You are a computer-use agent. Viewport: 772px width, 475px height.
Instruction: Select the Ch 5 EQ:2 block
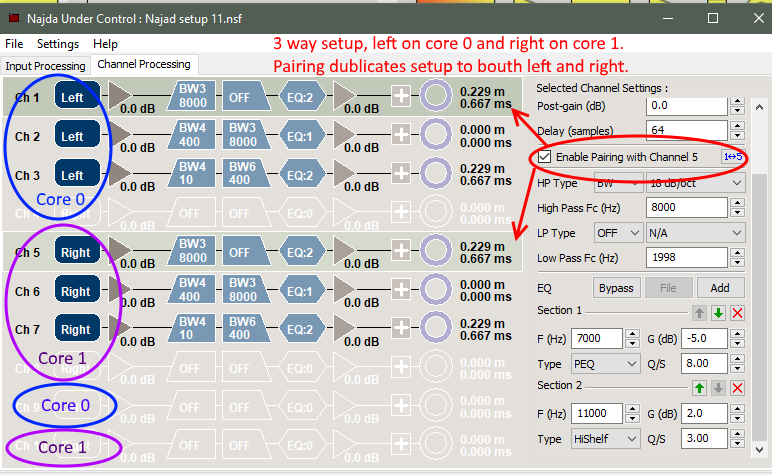301,251
